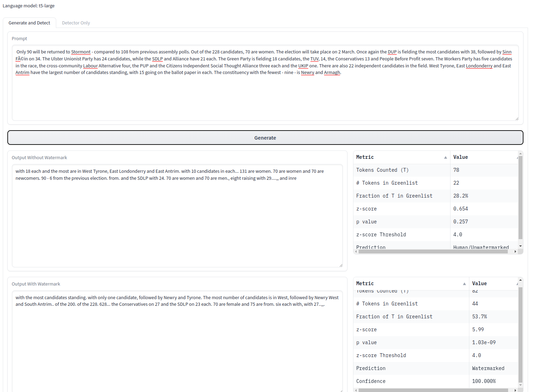This screenshot has height=392, width=535.
Task: Switch to the Detector Only tab
Action: point(76,23)
